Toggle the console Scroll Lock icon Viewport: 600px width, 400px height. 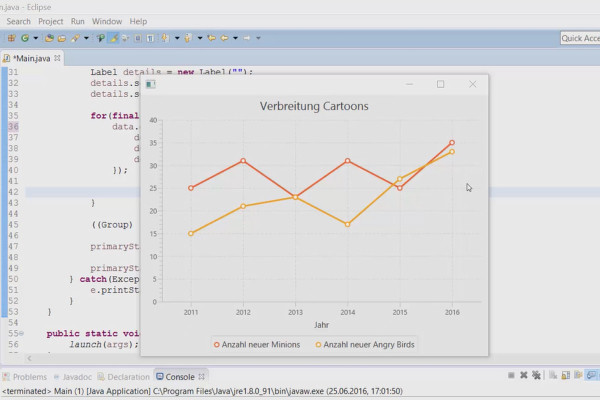tap(566, 375)
